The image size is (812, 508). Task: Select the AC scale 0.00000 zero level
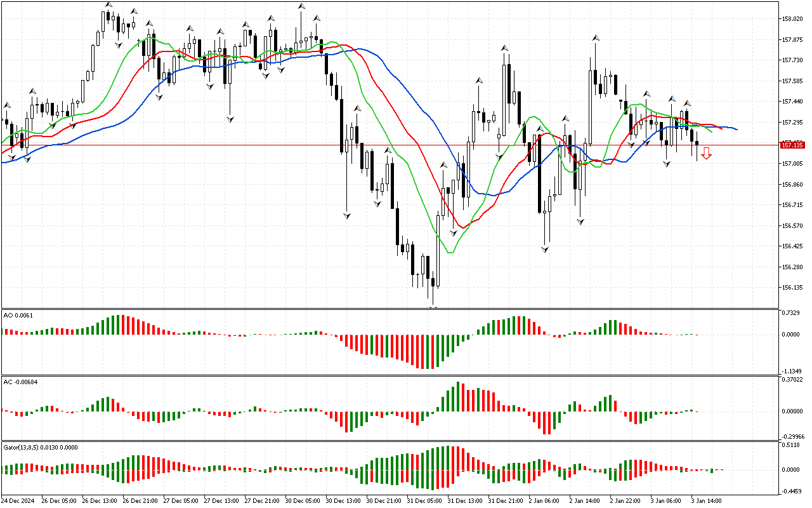tap(793, 411)
